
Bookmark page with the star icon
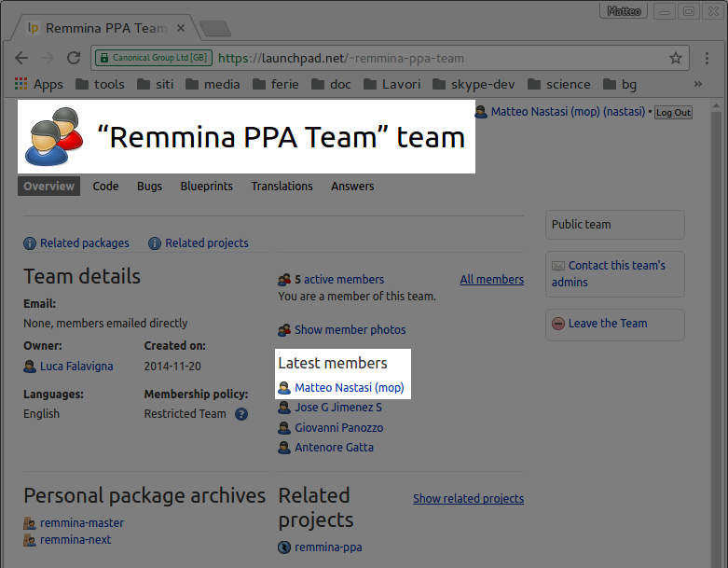point(676,58)
